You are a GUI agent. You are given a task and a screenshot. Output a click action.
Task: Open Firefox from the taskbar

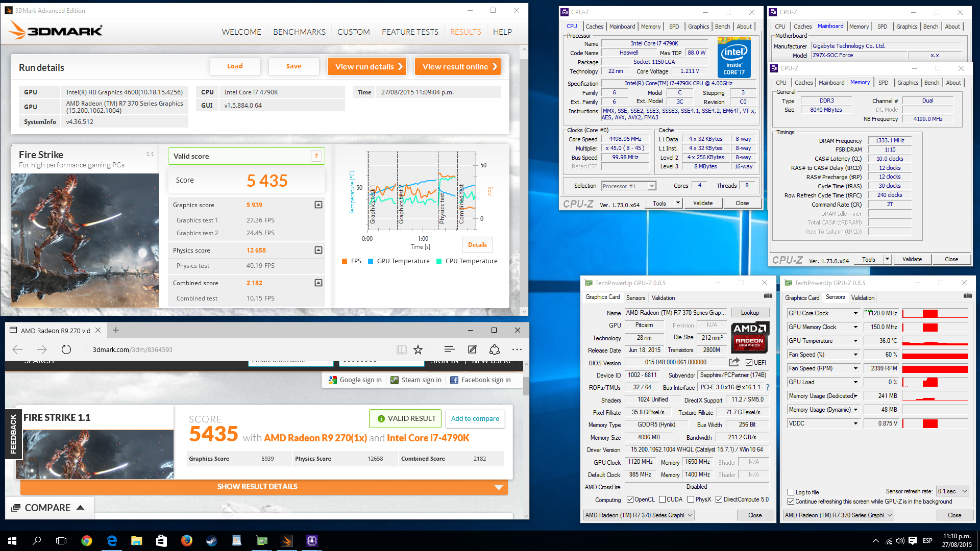coord(186,541)
